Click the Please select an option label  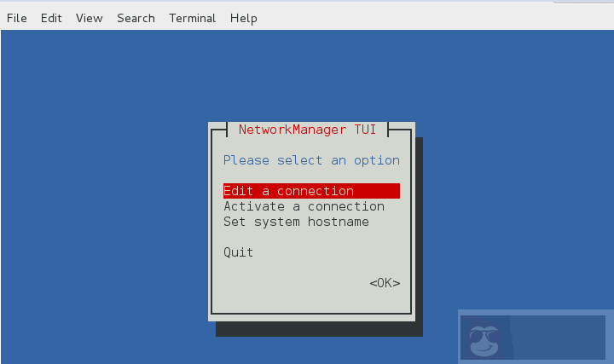point(312,160)
